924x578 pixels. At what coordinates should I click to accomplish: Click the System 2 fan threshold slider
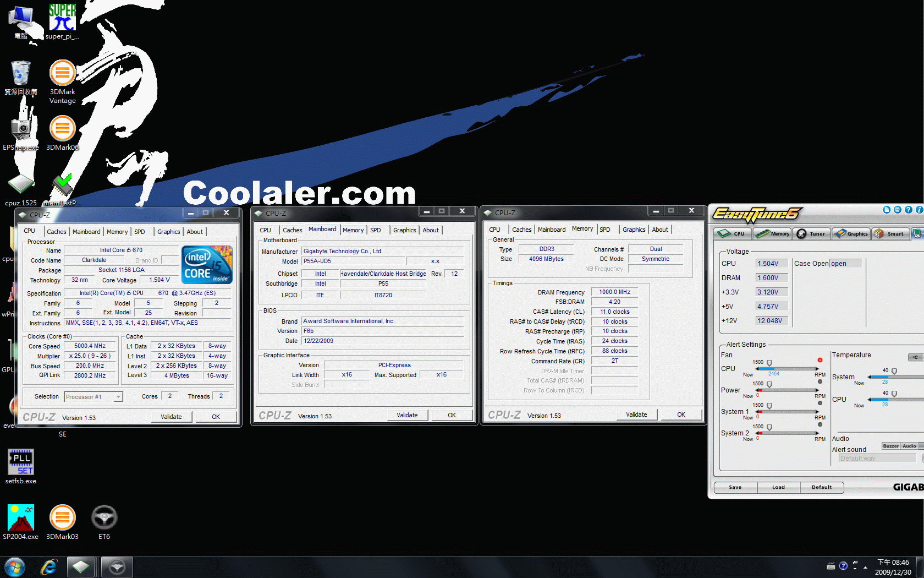pos(769,427)
